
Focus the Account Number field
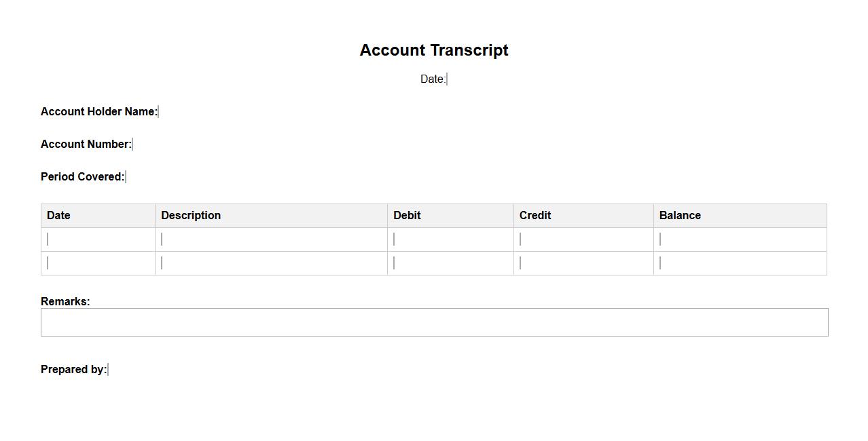133,145
